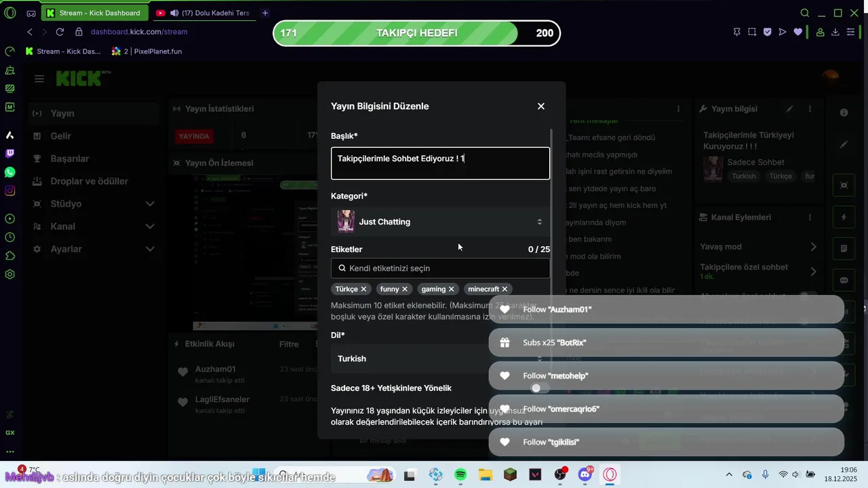Switch to the YouTube Dolu Kadehi Ters tab
The height and width of the screenshot is (488, 868).
(x=203, y=13)
